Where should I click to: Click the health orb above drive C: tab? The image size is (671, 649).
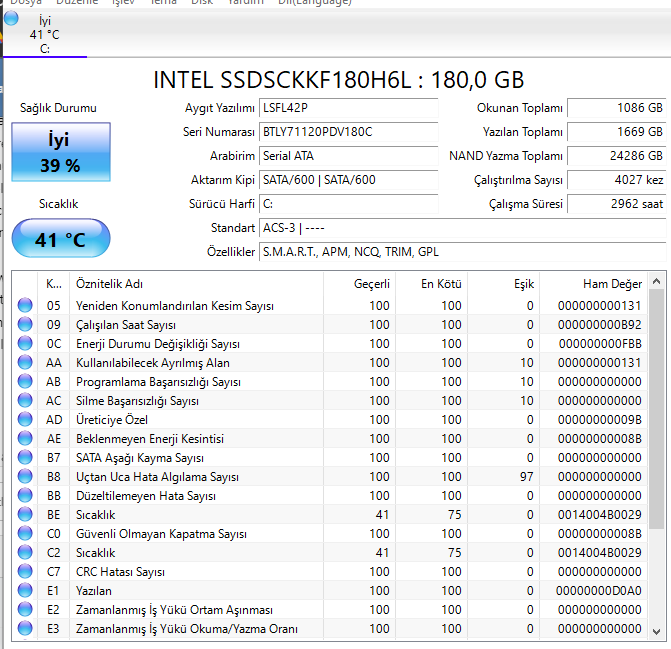[x=12, y=18]
